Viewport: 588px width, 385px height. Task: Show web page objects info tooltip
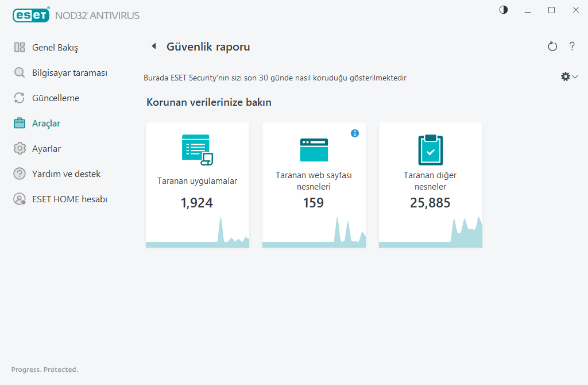(355, 133)
